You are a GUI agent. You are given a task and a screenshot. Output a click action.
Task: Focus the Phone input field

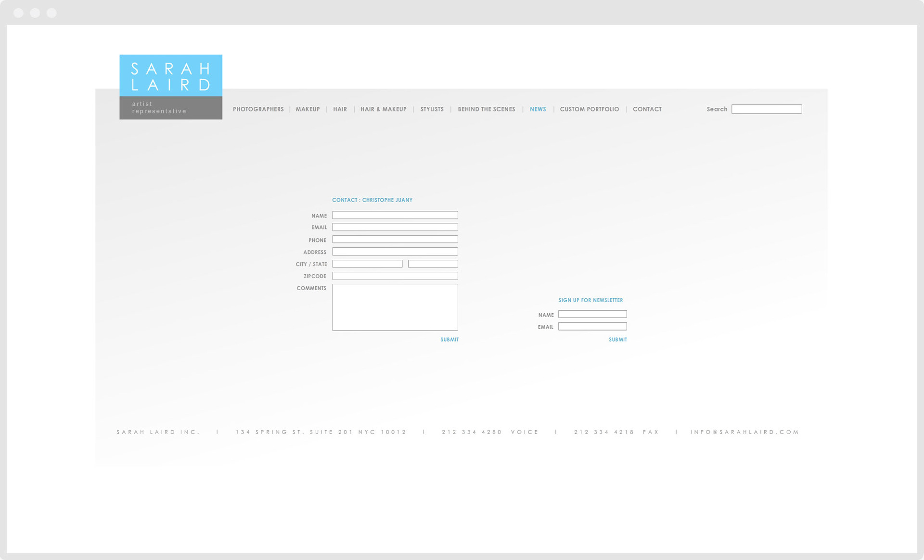395,239
